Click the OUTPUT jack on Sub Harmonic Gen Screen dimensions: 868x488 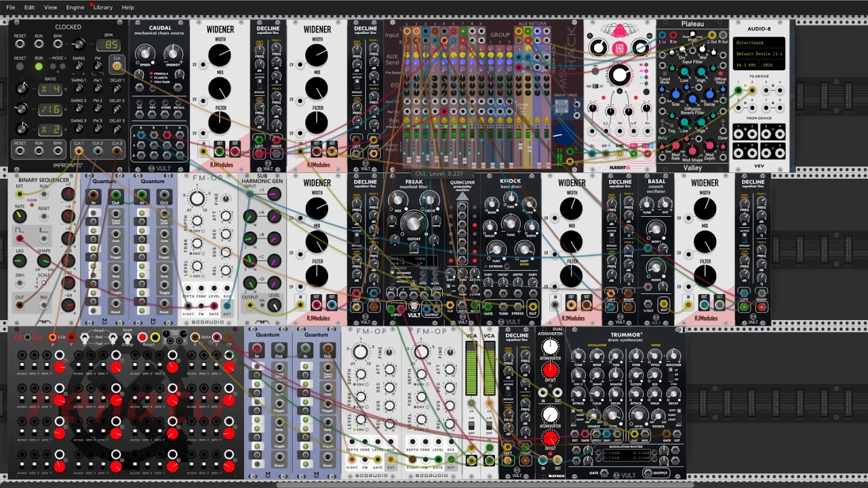coord(252,306)
